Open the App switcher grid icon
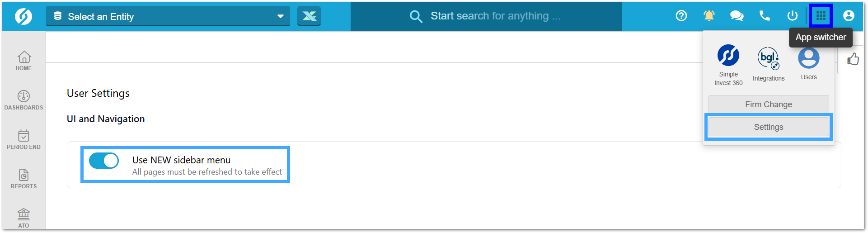This screenshot has height=233, width=868. pyautogui.click(x=821, y=16)
